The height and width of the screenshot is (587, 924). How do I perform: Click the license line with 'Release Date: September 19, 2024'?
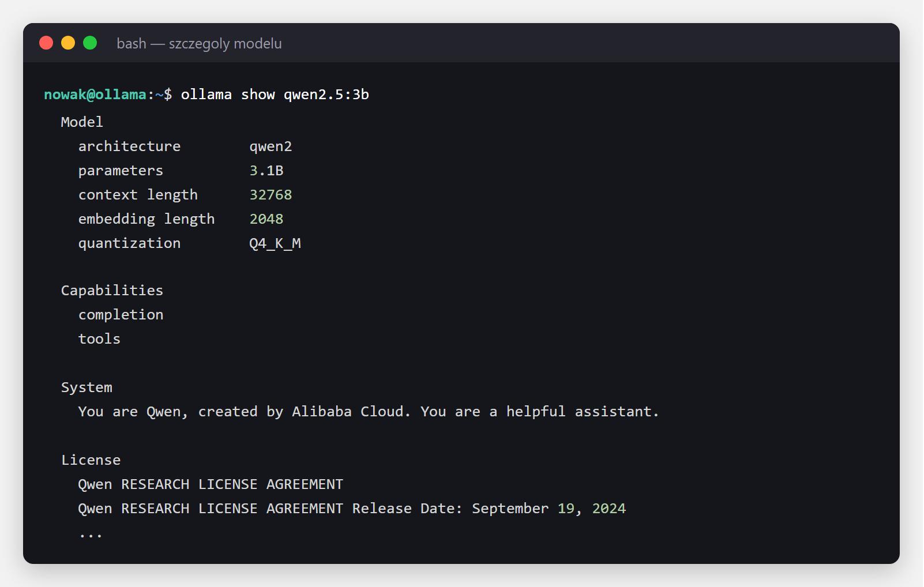click(x=352, y=509)
